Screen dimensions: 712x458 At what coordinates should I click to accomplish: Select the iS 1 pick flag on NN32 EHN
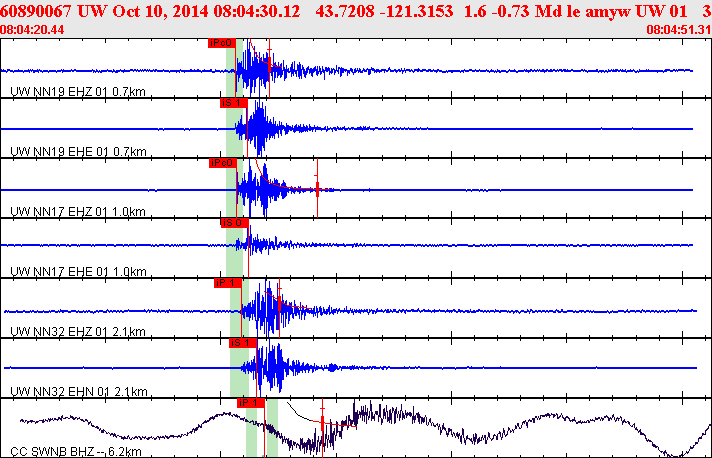241,342
